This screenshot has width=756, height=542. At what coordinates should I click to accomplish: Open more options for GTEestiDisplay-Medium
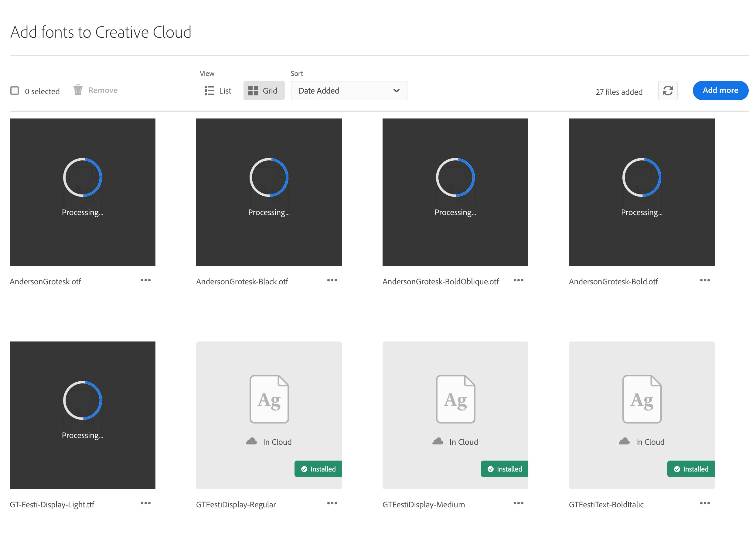coord(518,503)
